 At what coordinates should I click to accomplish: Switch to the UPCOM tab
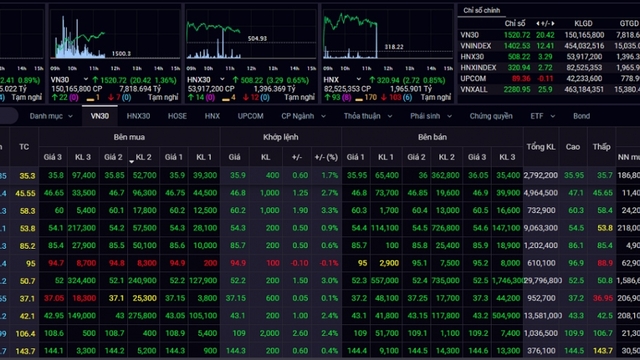pos(250,116)
